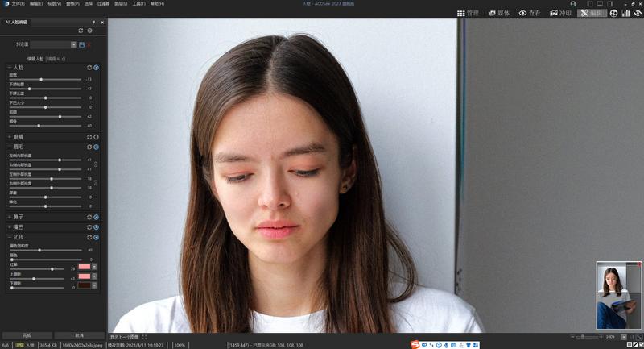
Task: Disable the 鼻子 (Nose) section toggle
Action: pos(96,217)
